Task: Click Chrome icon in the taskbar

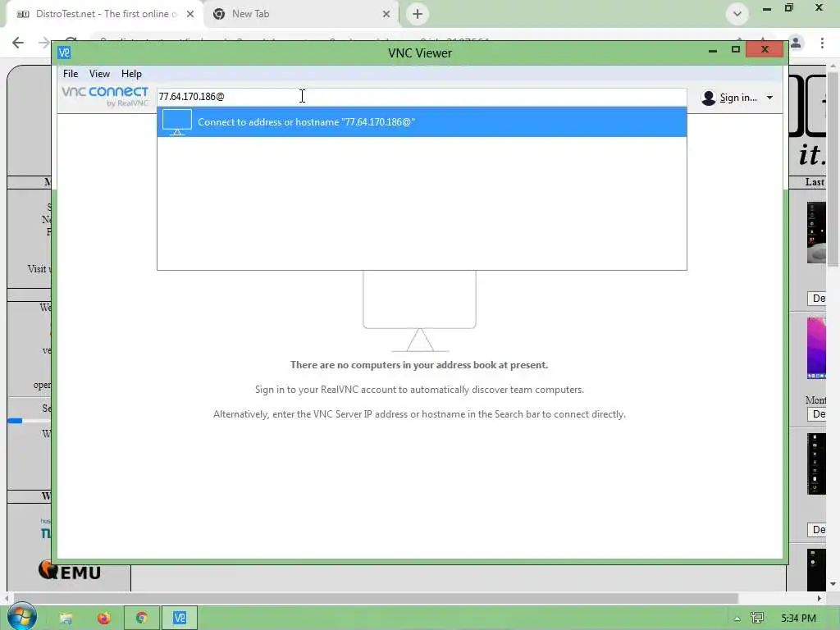Action: pos(141,619)
